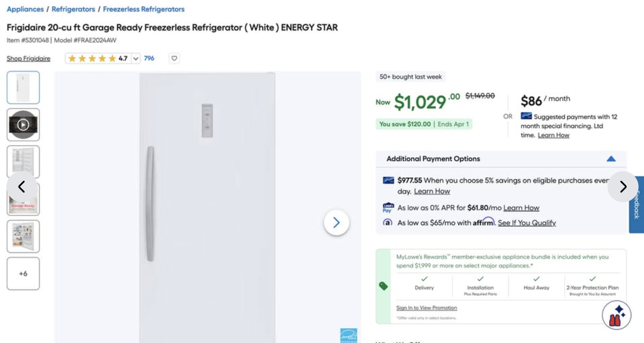Image resolution: width=644 pixels, height=343 pixels.
Task: Go to Freezerless Refrigerators breadcrumb
Action: (144, 9)
